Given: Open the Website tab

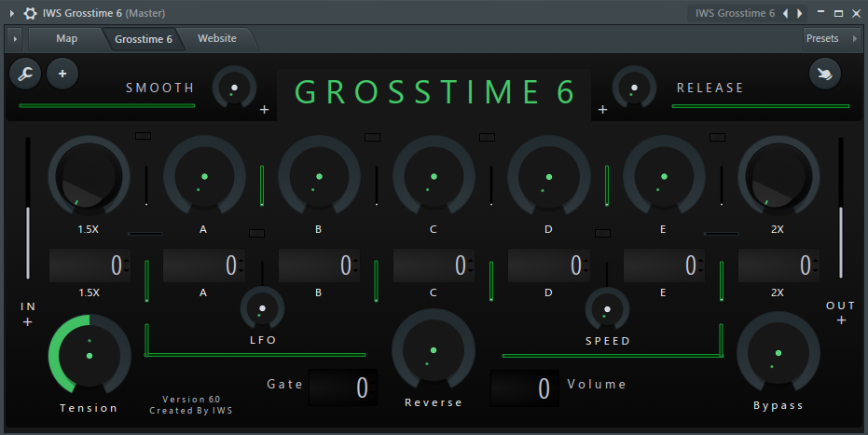Looking at the screenshot, I should [217, 39].
